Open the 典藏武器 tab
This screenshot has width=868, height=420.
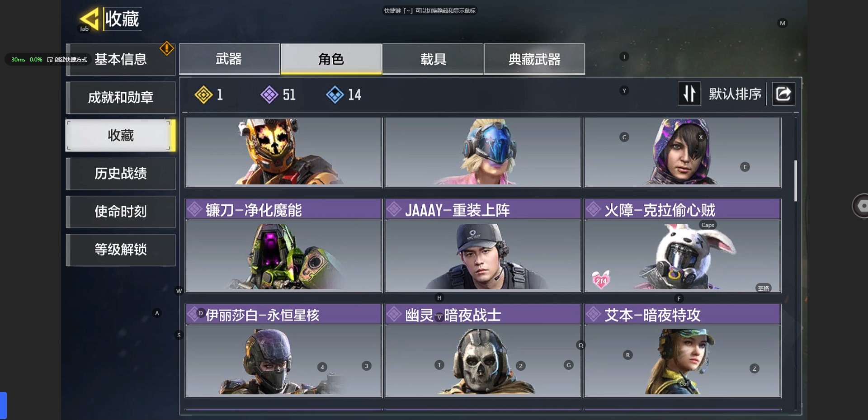pyautogui.click(x=534, y=59)
